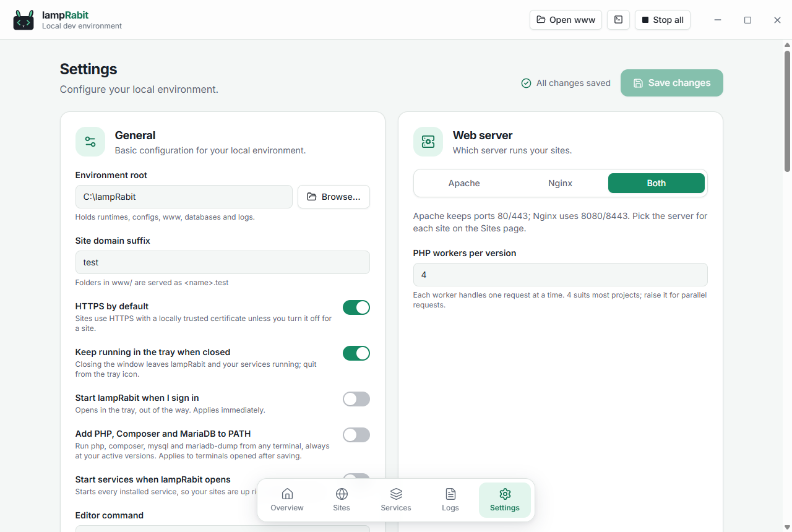Click the All changes saved checkmark icon
792x532 pixels.
click(x=526, y=83)
